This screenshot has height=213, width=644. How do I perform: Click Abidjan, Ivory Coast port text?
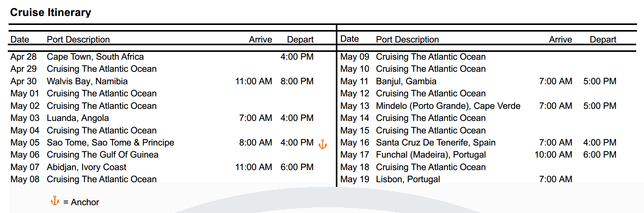pos(86,167)
